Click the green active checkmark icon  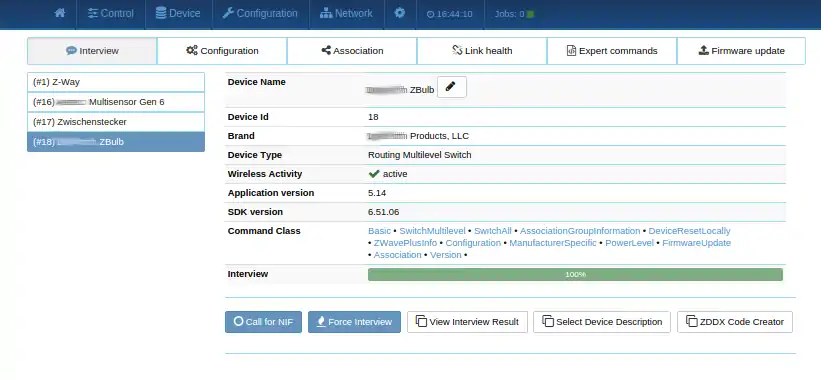[374, 174]
